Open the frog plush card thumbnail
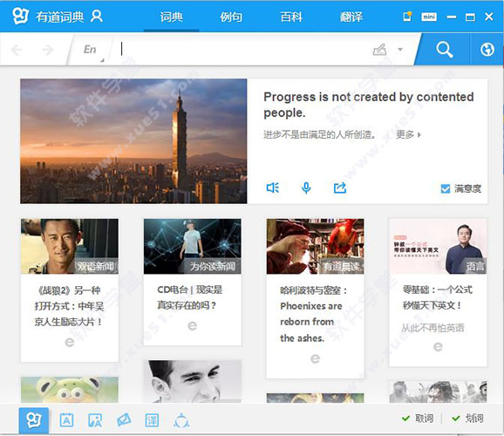Image resolution: width=504 pixels, height=436 pixels. coord(70,390)
